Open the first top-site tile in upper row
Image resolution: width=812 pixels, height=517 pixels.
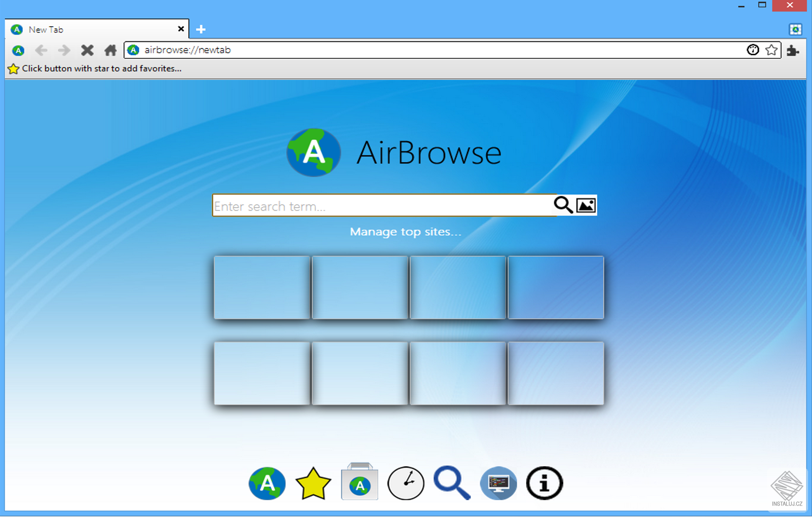[x=262, y=288]
